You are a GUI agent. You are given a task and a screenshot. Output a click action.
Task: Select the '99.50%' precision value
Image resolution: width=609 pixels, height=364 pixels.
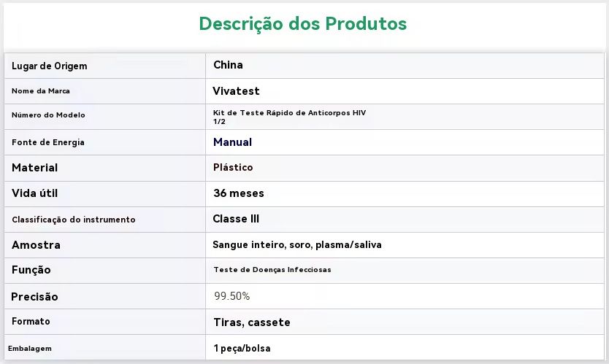point(232,296)
